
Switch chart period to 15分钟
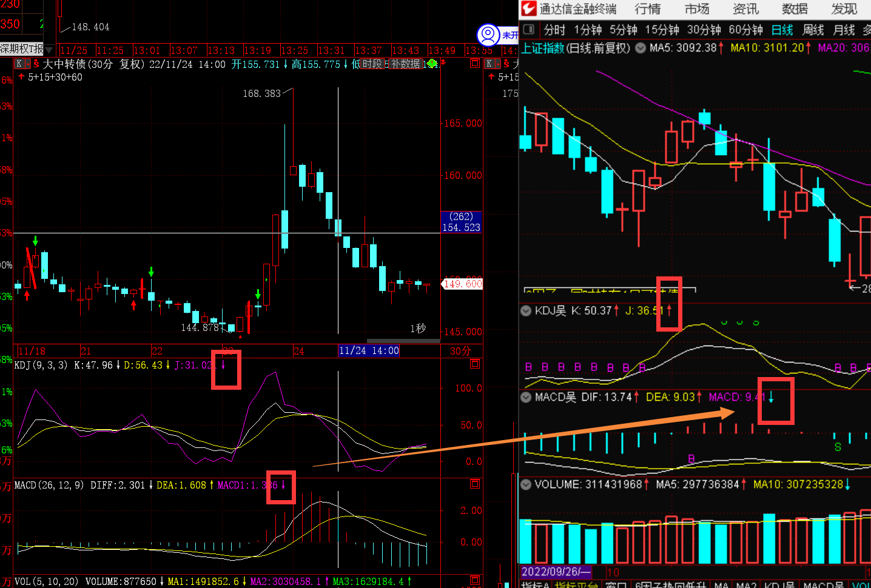662,30
